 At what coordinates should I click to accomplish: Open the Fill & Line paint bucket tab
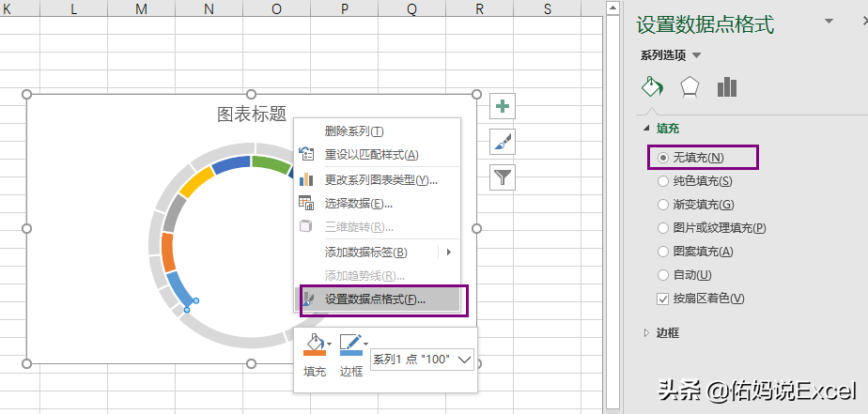pyautogui.click(x=652, y=87)
